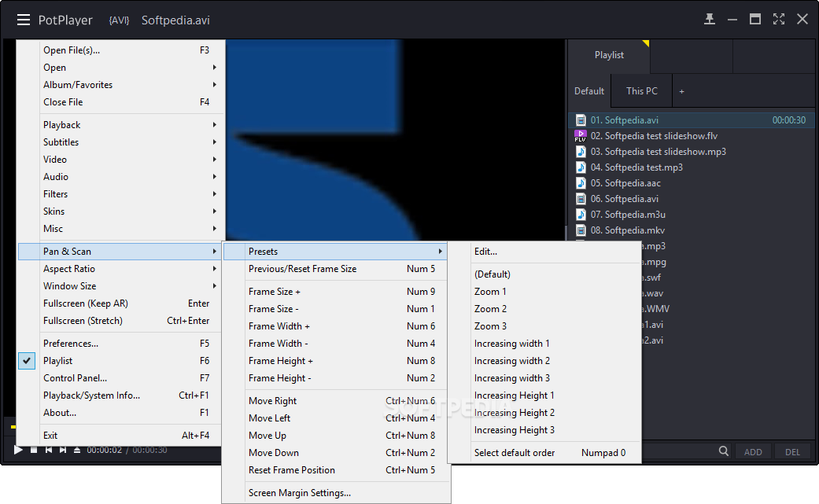Click the DEL button in playlist
The image size is (819, 504).
coord(792,452)
